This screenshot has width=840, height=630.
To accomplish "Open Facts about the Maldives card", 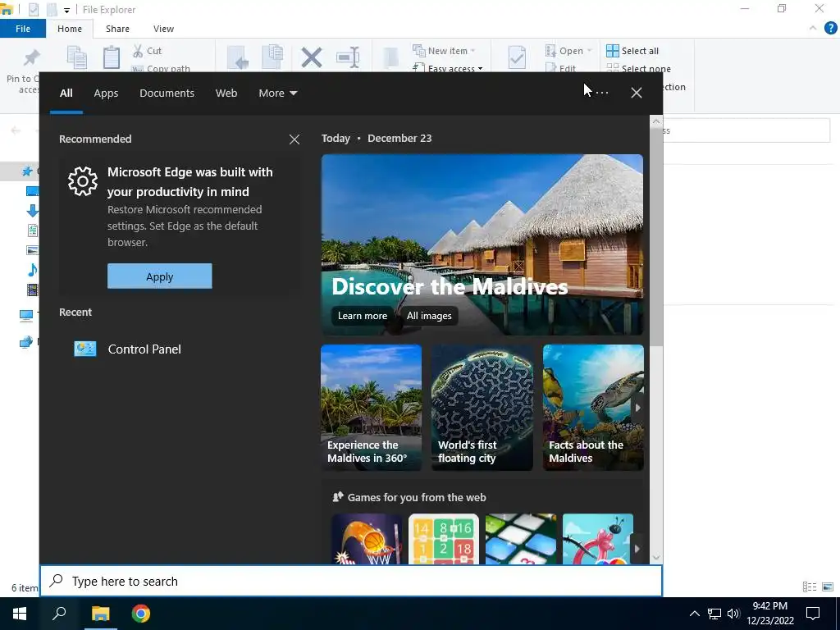I will pos(593,408).
